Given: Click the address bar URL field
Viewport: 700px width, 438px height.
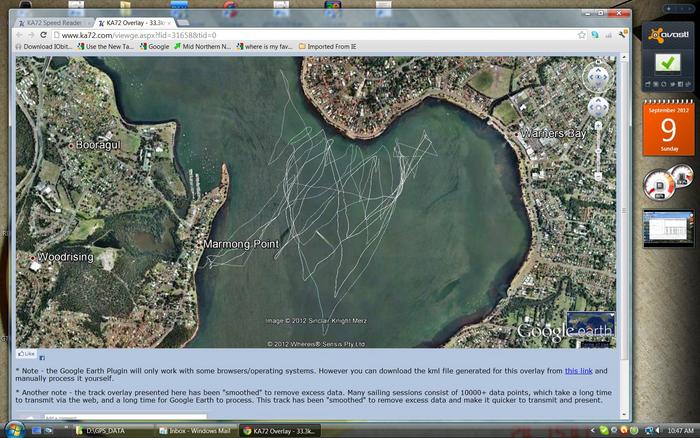Looking at the screenshot, I should coord(300,34).
